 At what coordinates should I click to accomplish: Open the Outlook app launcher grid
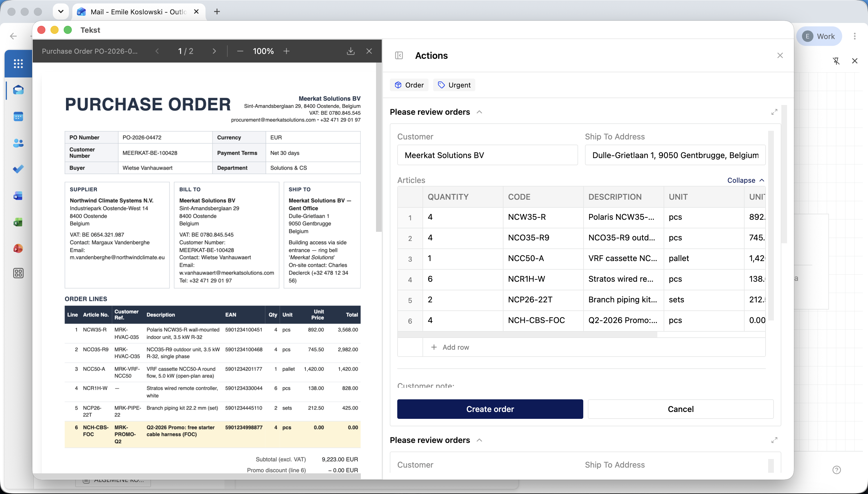coord(18,63)
